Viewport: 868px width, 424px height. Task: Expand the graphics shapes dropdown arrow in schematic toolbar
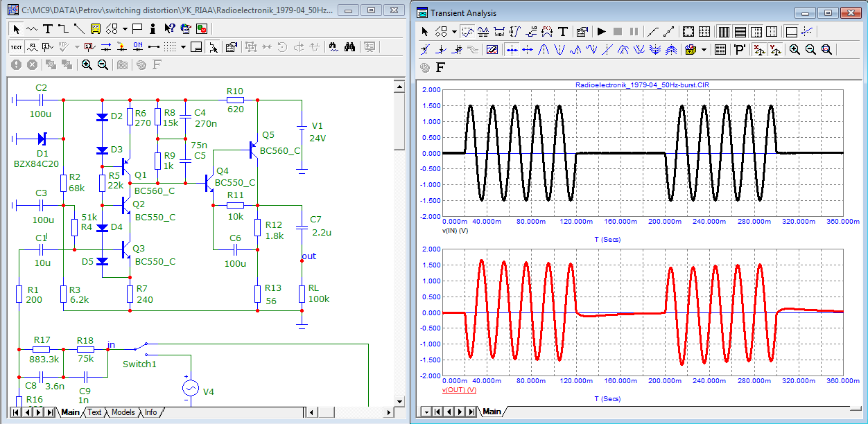pyautogui.click(x=125, y=29)
